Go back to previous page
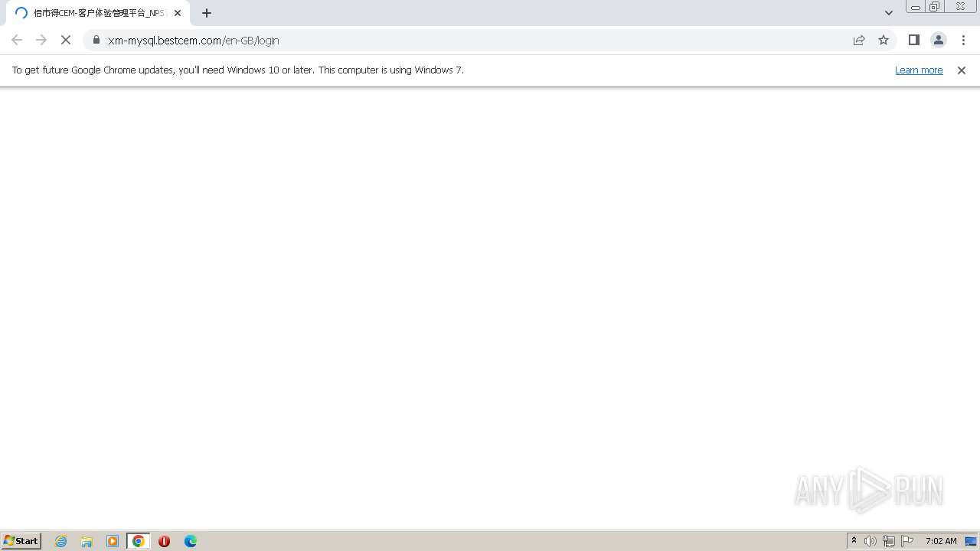The image size is (980, 551). point(17,40)
